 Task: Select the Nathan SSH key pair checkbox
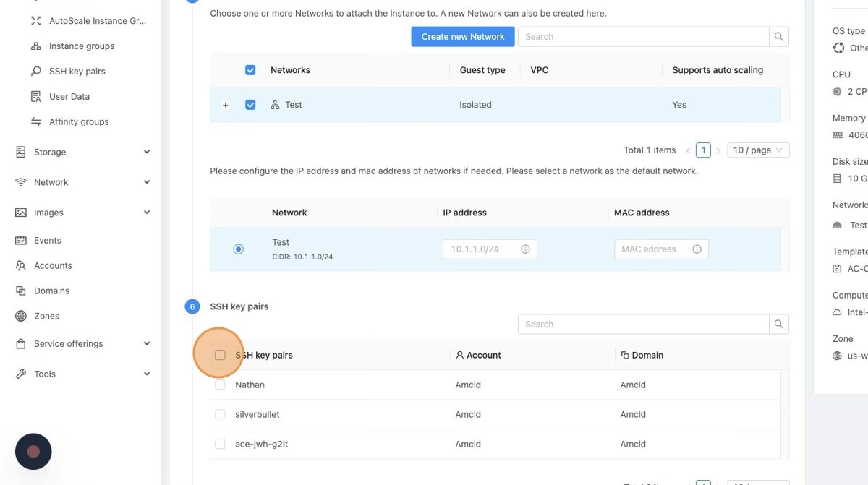click(220, 385)
